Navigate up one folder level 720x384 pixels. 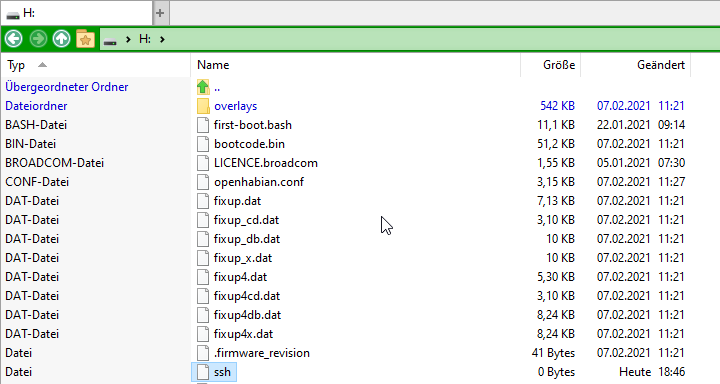click(62, 39)
